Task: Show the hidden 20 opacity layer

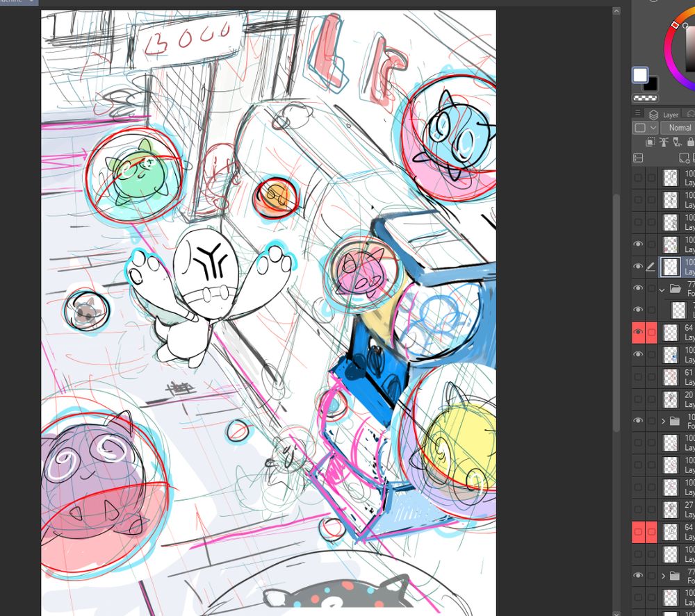Action: (638, 399)
